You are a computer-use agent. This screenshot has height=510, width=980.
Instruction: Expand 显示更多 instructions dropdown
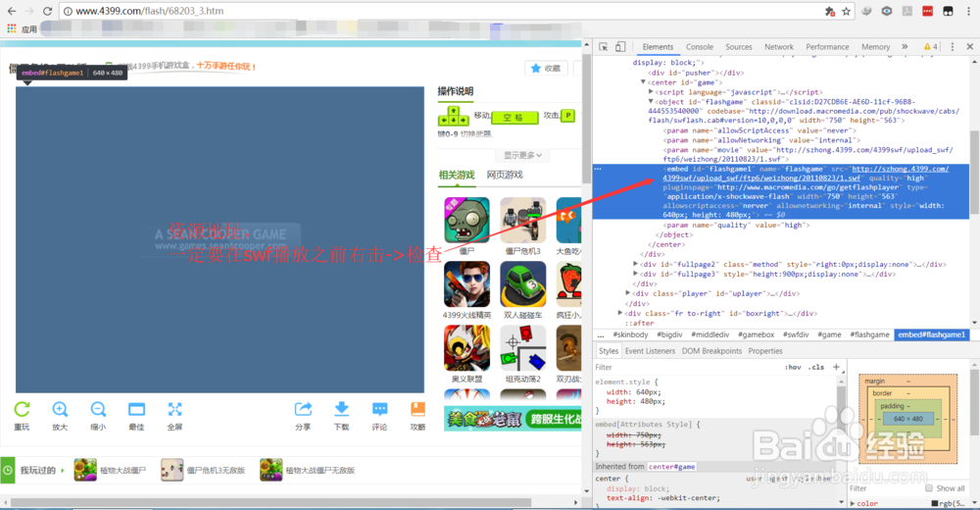pyautogui.click(x=522, y=155)
